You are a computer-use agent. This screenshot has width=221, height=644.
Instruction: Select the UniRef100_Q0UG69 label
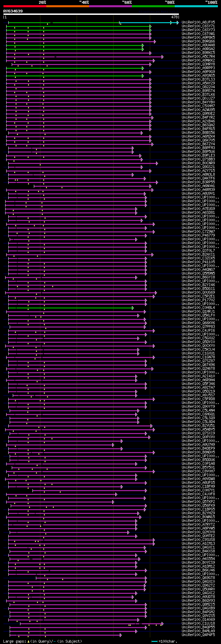tap(198, 292)
